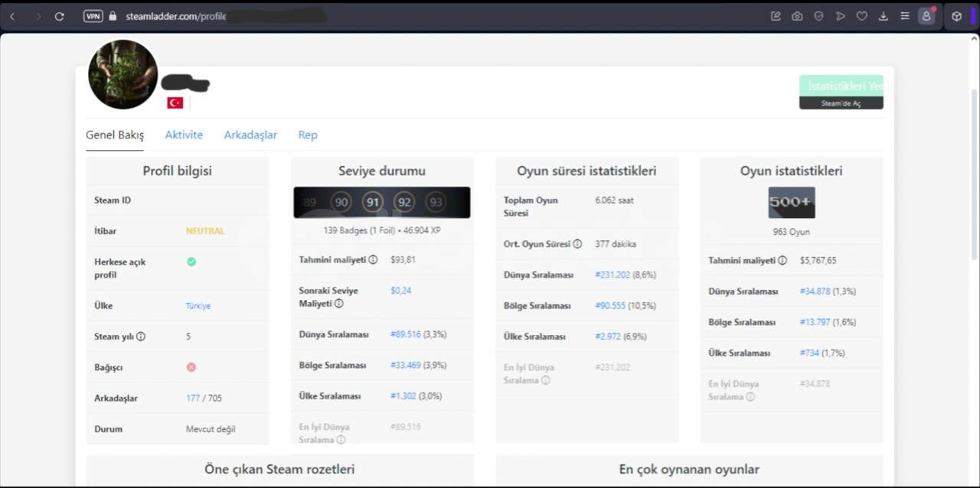
Task: Go back with the browser back arrow
Action: tap(12, 16)
